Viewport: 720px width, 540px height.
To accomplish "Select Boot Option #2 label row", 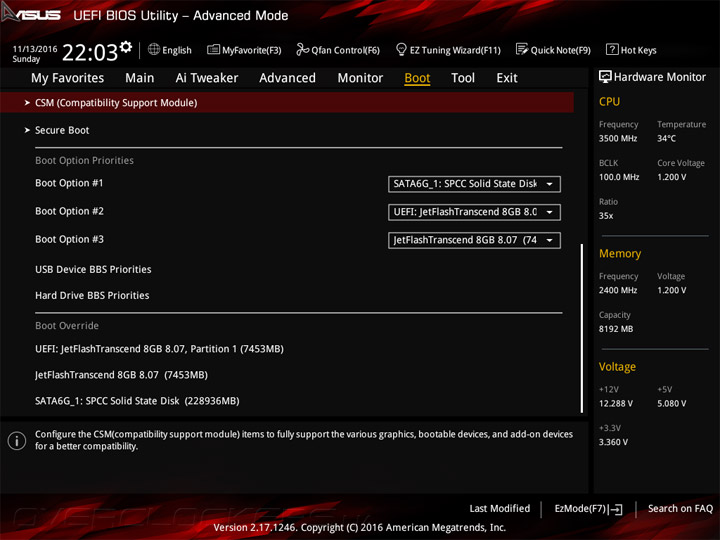I will tap(69, 211).
